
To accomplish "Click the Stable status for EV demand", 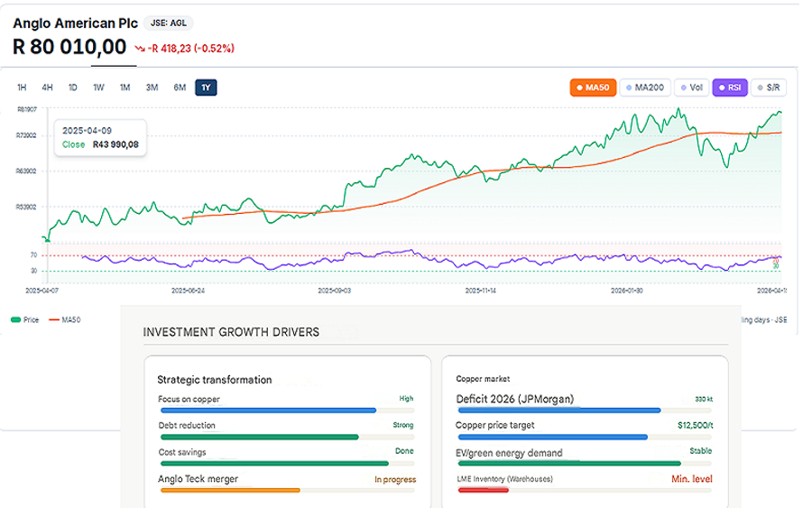I will pyautogui.click(x=701, y=451).
